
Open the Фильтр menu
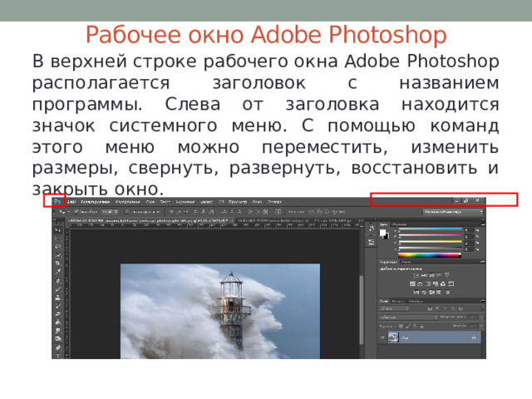(x=206, y=202)
